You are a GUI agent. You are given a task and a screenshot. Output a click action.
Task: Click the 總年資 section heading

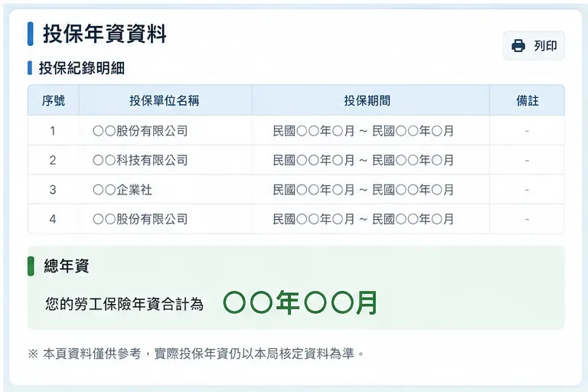pos(67,266)
